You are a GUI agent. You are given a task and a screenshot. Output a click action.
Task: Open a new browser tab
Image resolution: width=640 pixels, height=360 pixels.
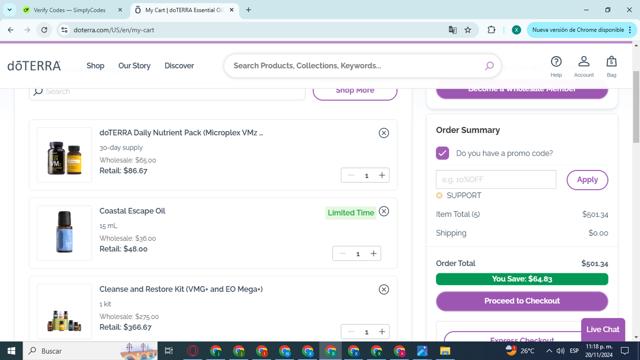tap(248, 10)
